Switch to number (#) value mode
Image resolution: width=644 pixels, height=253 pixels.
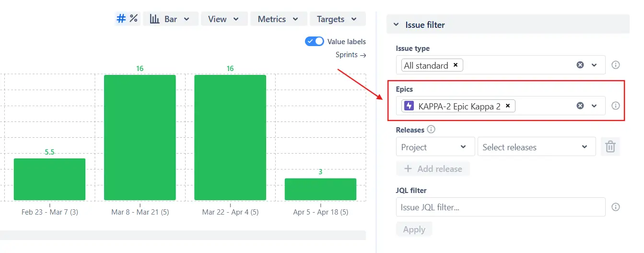[121, 19]
